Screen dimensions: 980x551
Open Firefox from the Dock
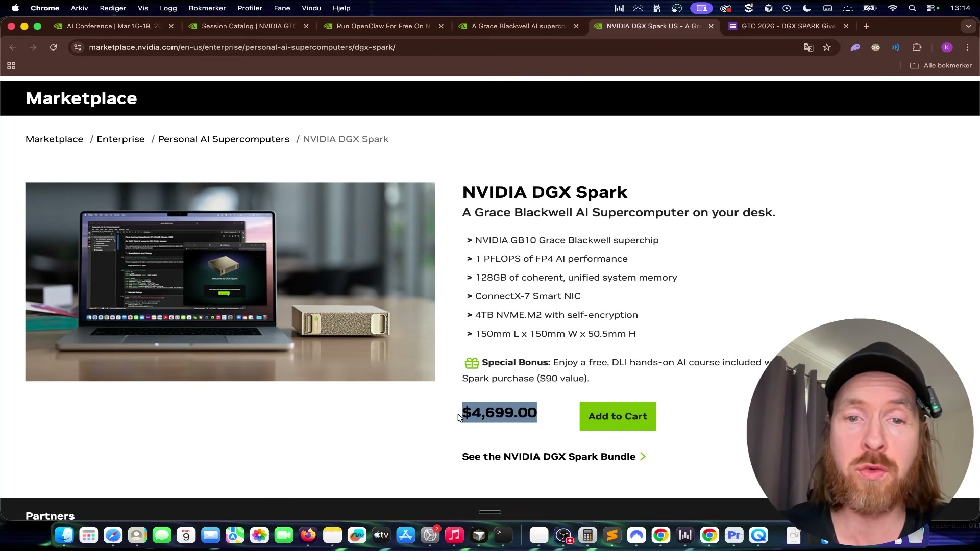pyautogui.click(x=308, y=535)
